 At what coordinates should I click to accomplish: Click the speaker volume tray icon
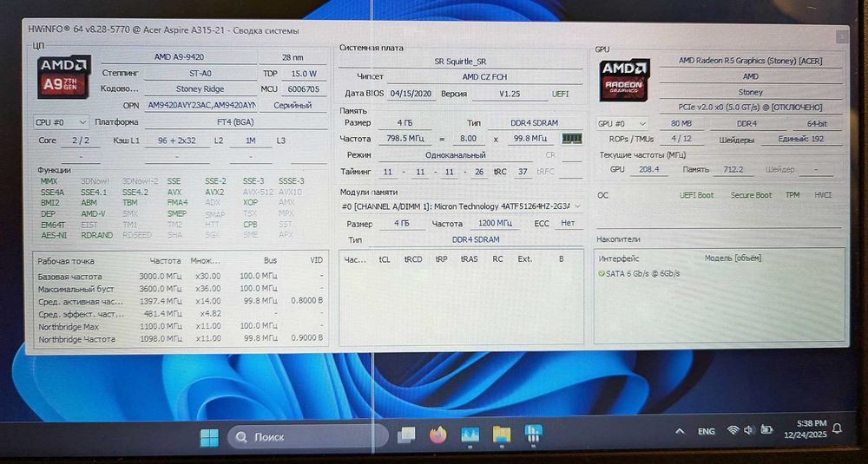point(750,429)
